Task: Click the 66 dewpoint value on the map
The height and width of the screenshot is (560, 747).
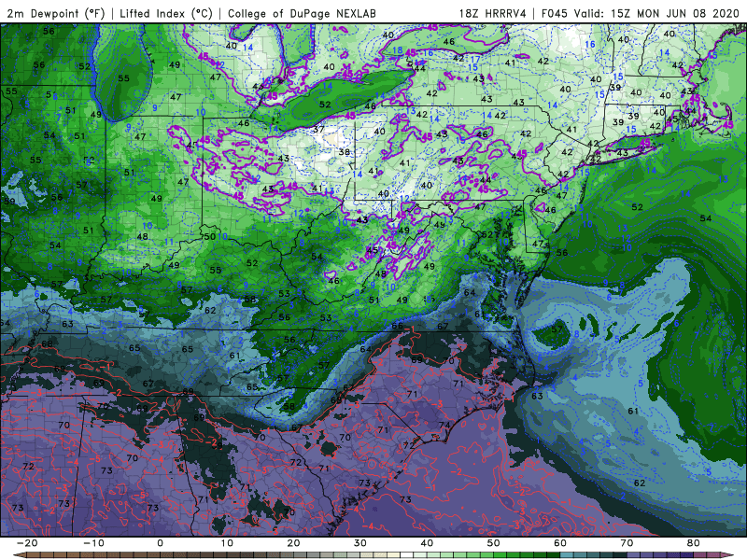Action: tap(397, 326)
